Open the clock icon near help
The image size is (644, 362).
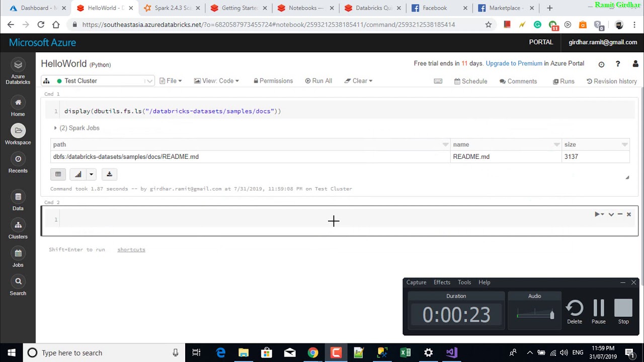click(601, 64)
